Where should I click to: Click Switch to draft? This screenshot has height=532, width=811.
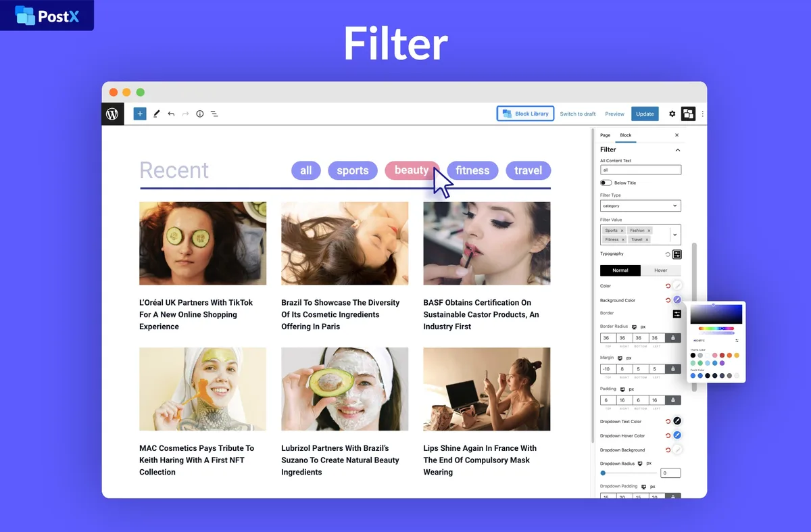point(578,114)
